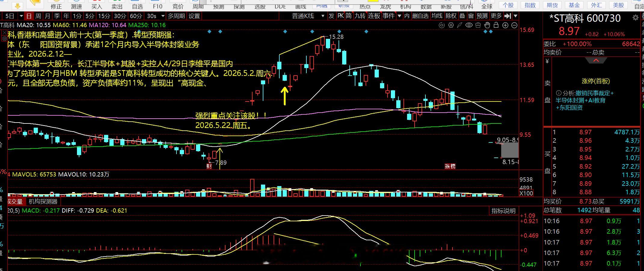Select the hand pan tool icon
This screenshot has height=271, width=644.
tap(487, 25)
